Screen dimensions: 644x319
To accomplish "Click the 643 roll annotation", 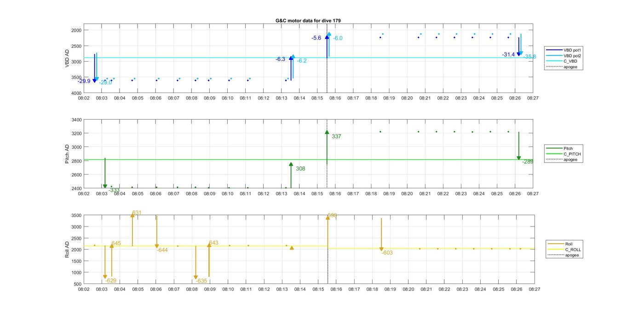I will click(x=213, y=243).
